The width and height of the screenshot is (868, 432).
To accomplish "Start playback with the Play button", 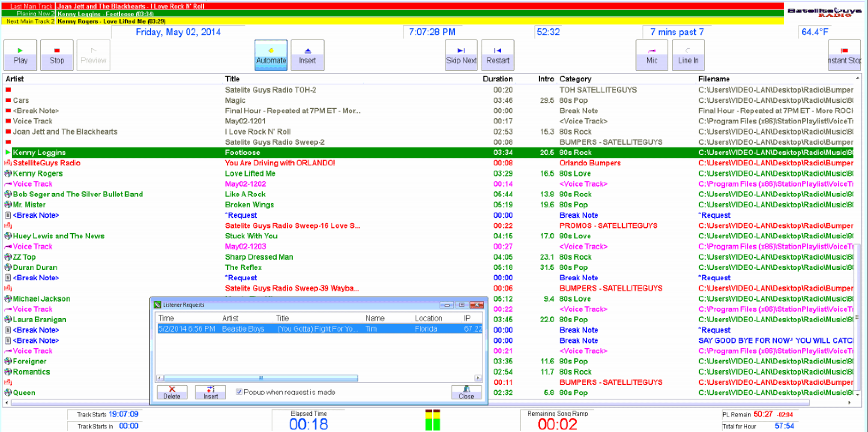I will point(20,55).
